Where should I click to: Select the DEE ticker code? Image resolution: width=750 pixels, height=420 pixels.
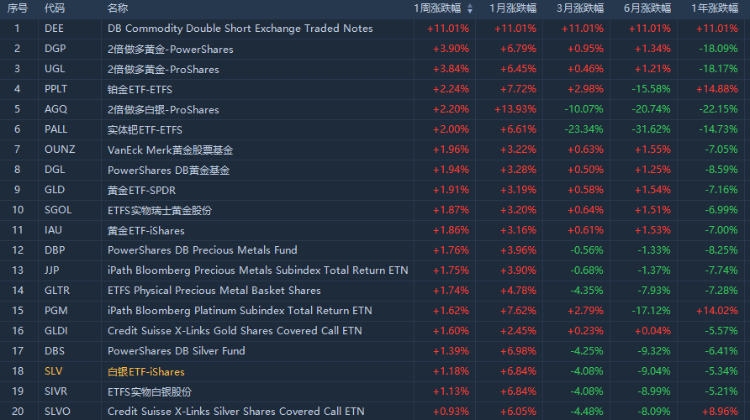pos(54,28)
